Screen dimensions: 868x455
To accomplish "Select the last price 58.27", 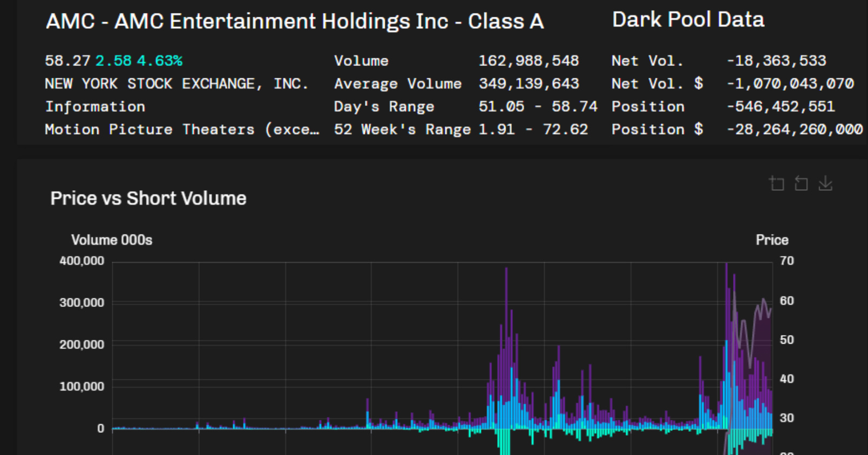I will 67,61.
